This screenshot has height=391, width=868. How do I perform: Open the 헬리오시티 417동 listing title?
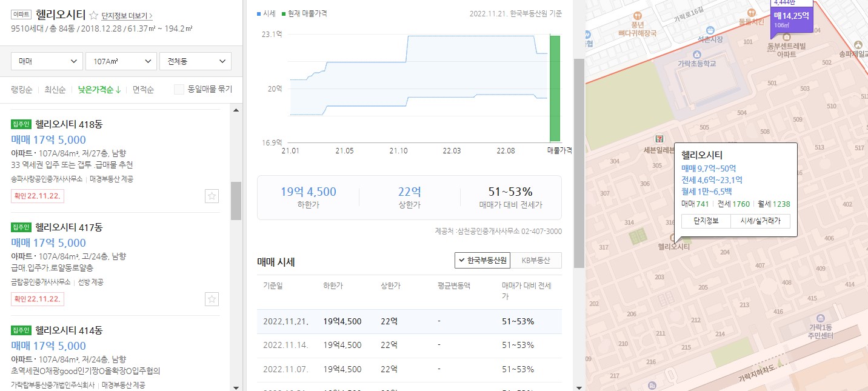pos(68,227)
